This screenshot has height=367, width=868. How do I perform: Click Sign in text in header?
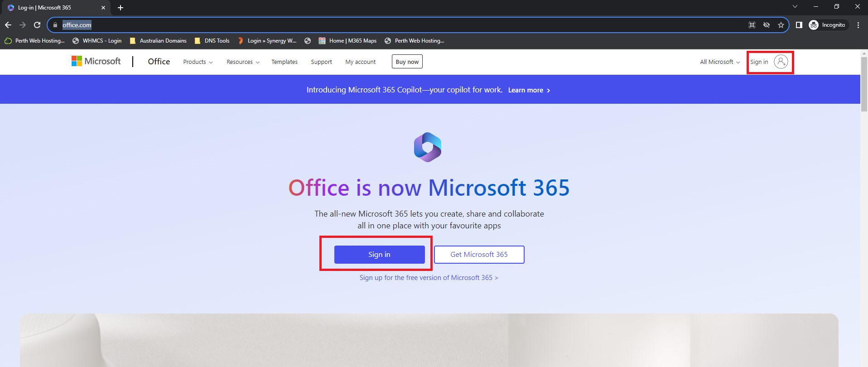coord(759,62)
